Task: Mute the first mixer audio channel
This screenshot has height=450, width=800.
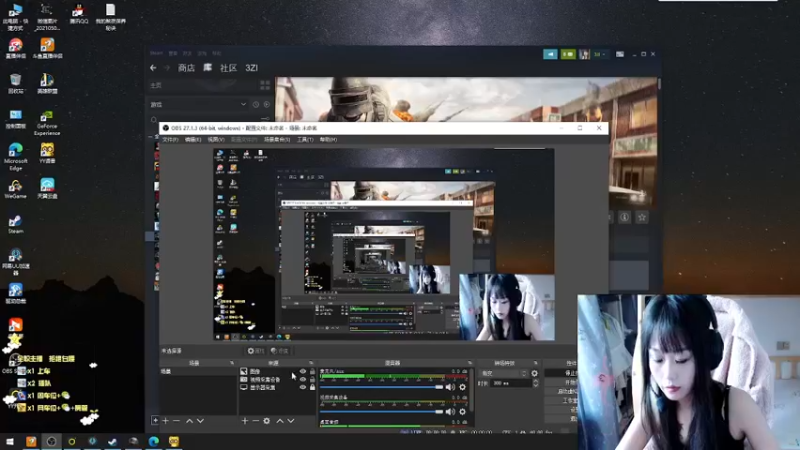Action: point(450,387)
